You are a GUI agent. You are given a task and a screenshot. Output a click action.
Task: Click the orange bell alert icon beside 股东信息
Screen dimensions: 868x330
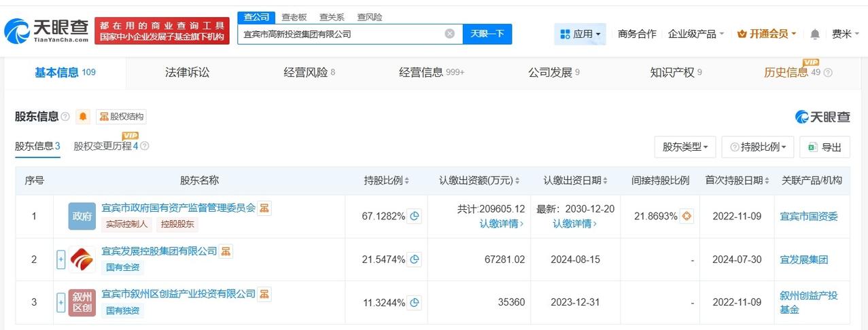[83, 117]
